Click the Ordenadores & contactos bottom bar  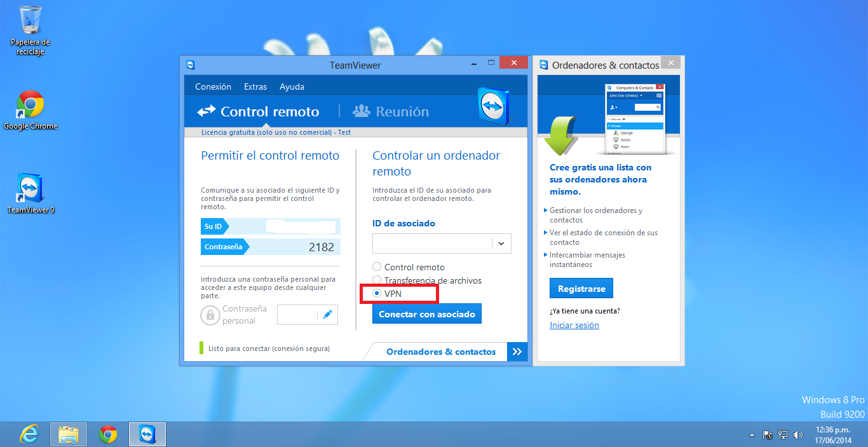(x=441, y=352)
